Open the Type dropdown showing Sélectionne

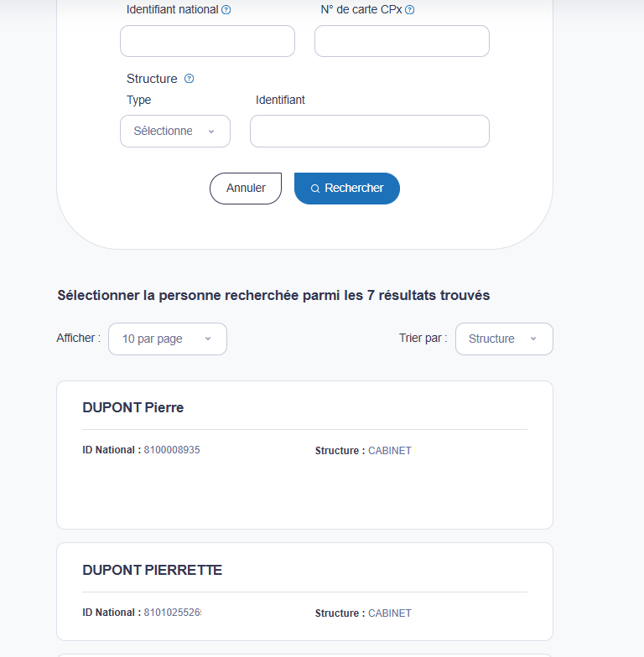point(175,131)
